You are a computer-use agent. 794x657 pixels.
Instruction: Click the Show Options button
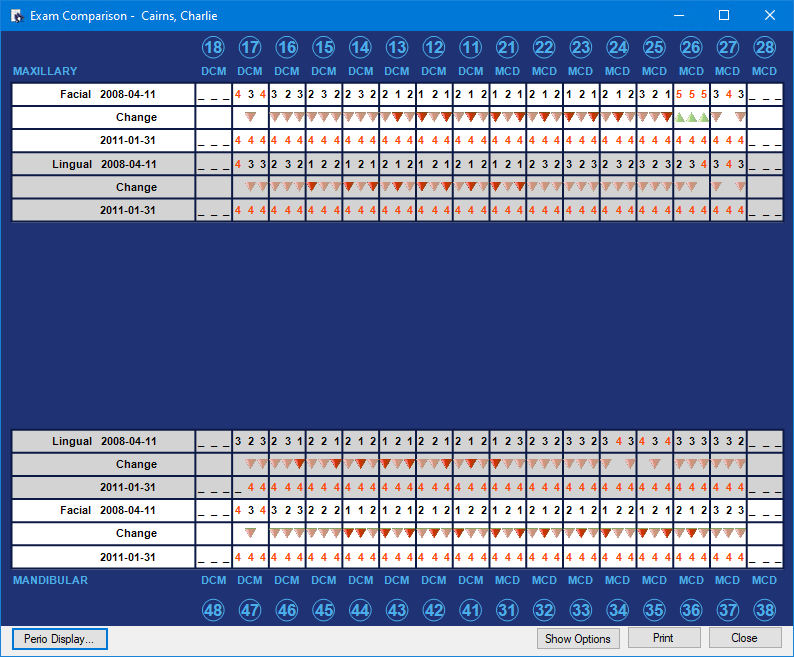[x=578, y=638]
